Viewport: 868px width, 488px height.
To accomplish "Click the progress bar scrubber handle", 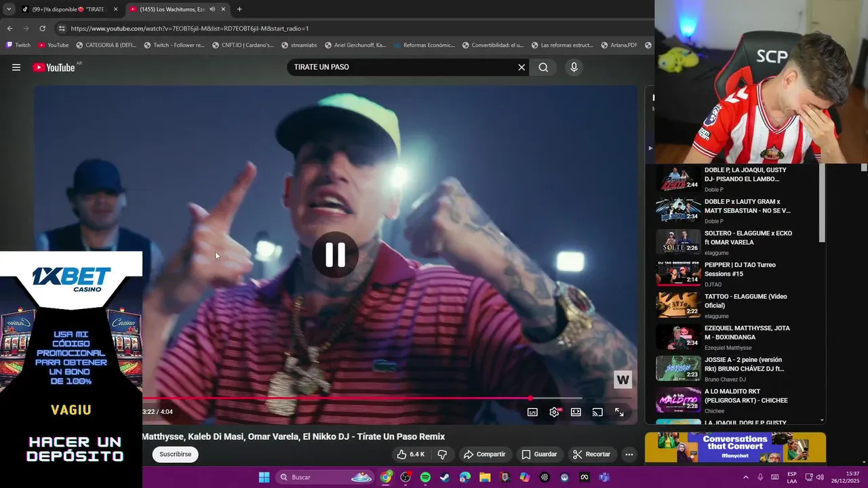I will [530, 398].
